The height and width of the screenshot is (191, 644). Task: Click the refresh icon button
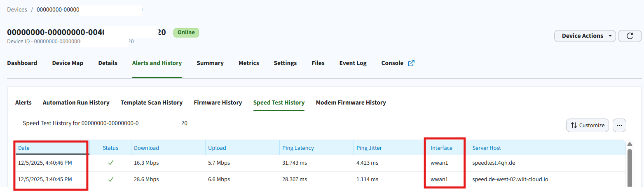tap(630, 36)
